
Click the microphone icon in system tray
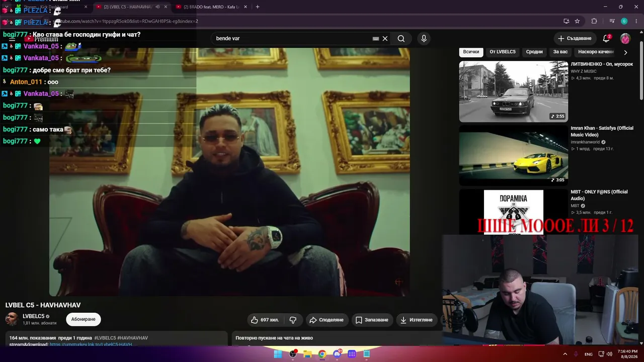tap(576, 354)
